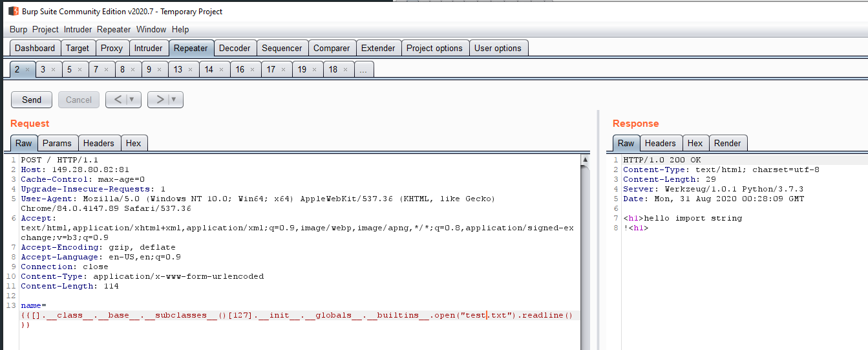Close repeater tab 19
The image size is (868, 350).
pyautogui.click(x=314, y=70)
